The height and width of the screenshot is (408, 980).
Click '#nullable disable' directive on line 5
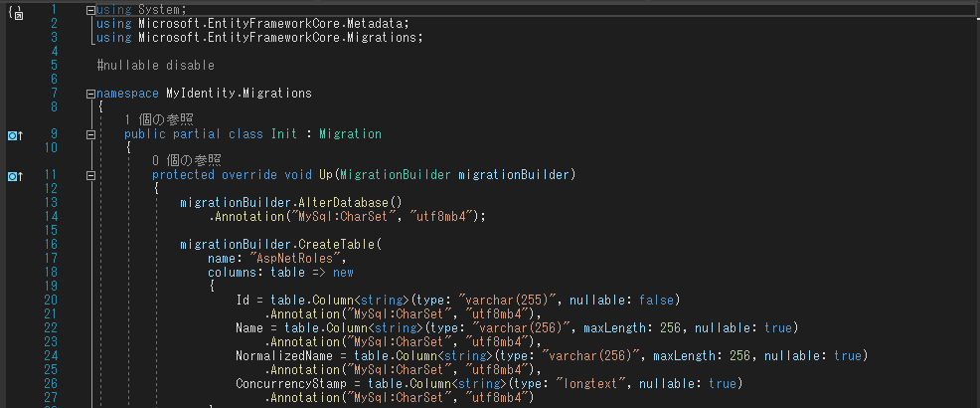point(156,66)
